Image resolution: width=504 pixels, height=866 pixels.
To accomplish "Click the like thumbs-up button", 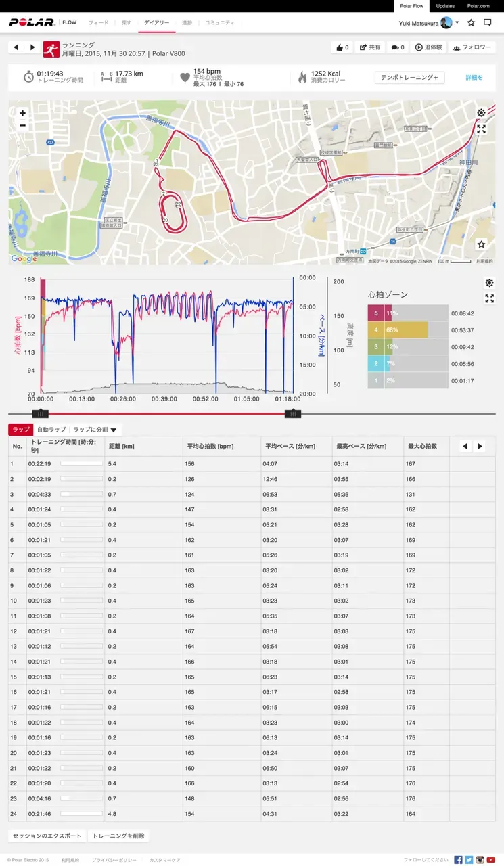I will 342,48.
